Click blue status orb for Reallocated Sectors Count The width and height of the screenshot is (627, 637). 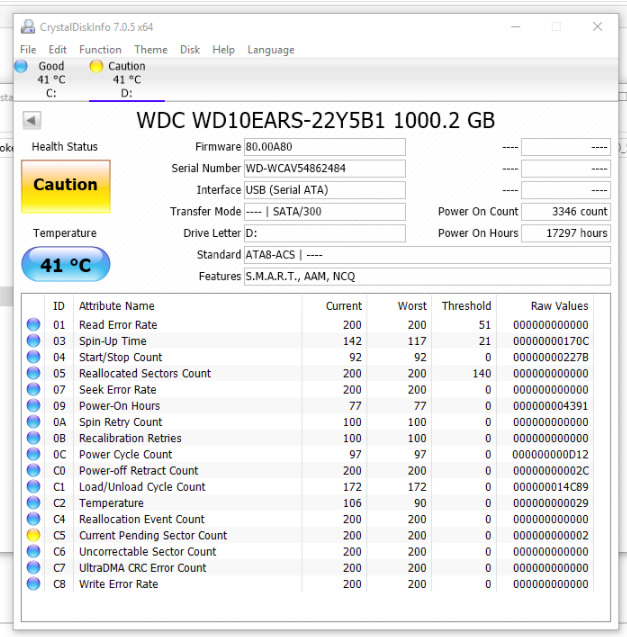[34, 373]
